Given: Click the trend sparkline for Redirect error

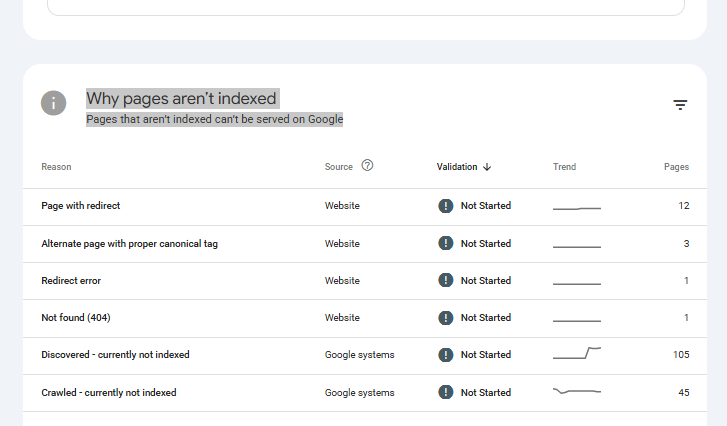Looking at the screenshot, I should (x=577, y=284).
